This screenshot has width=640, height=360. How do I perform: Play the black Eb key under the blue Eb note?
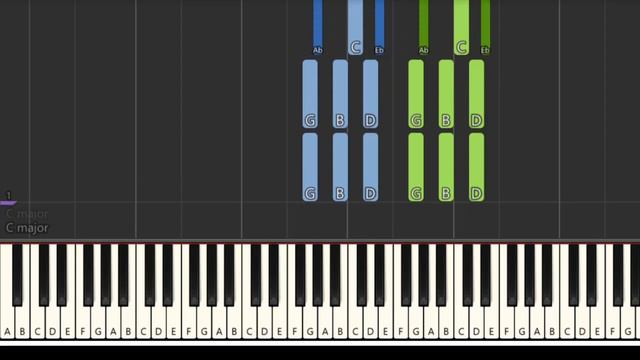379,275
